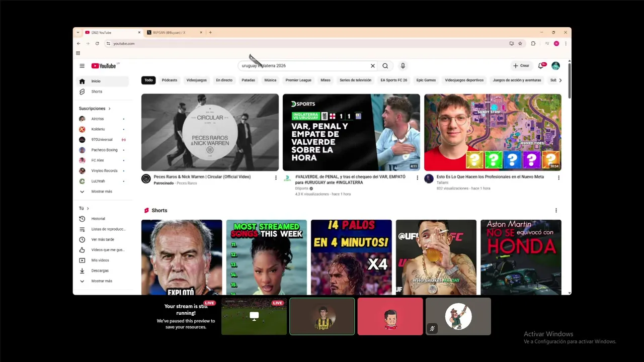Screen dimensions: 644x362
Task: Select the Epic Games filter chip
Action: (426, 80)
